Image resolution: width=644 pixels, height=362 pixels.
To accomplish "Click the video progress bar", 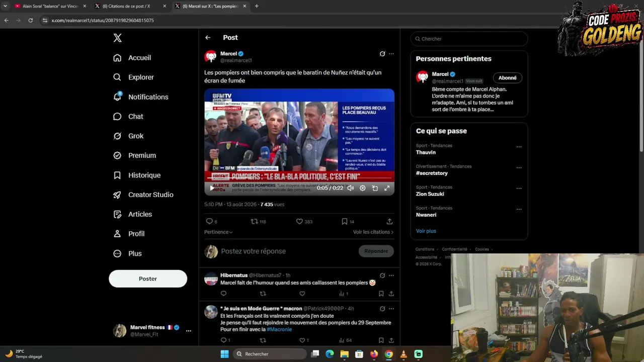I will tap(299, 178).
